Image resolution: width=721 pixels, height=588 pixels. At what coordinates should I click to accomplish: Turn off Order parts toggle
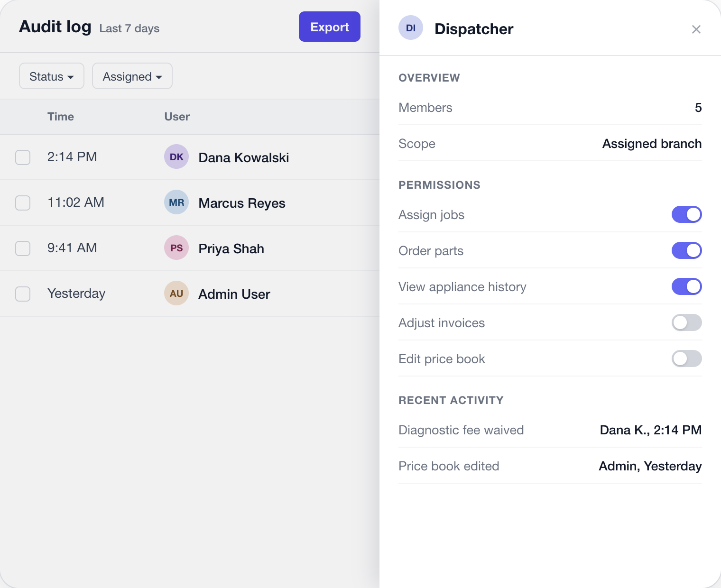tap(686, 250)
